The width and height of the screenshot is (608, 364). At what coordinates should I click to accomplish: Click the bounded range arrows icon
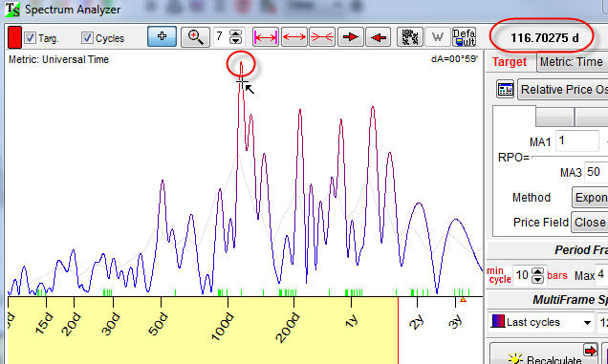266,37
